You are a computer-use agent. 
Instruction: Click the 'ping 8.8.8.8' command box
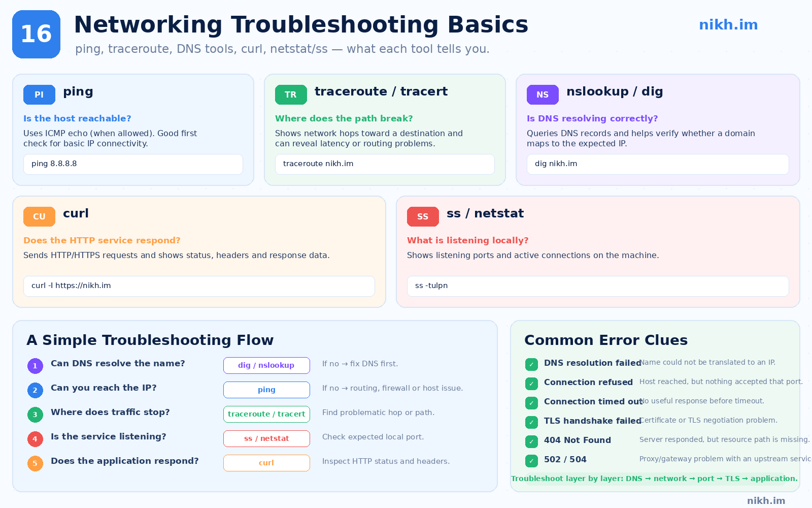pos(133,164)
